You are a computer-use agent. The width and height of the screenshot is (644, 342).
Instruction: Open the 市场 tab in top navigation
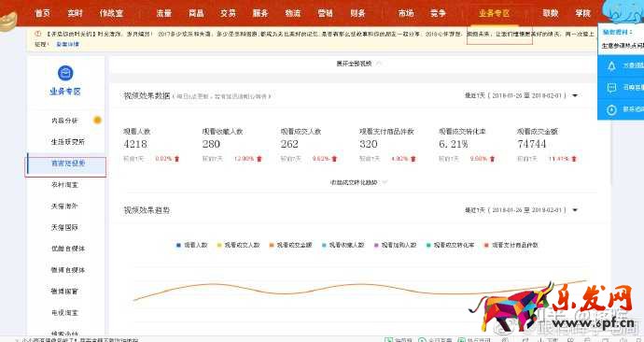[405, 13]
